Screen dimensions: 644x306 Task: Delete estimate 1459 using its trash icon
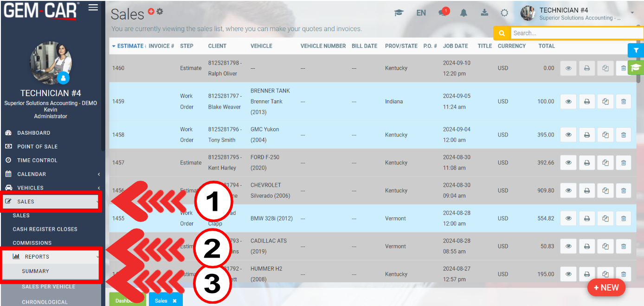pyautogui.click(x=624, y=101)
